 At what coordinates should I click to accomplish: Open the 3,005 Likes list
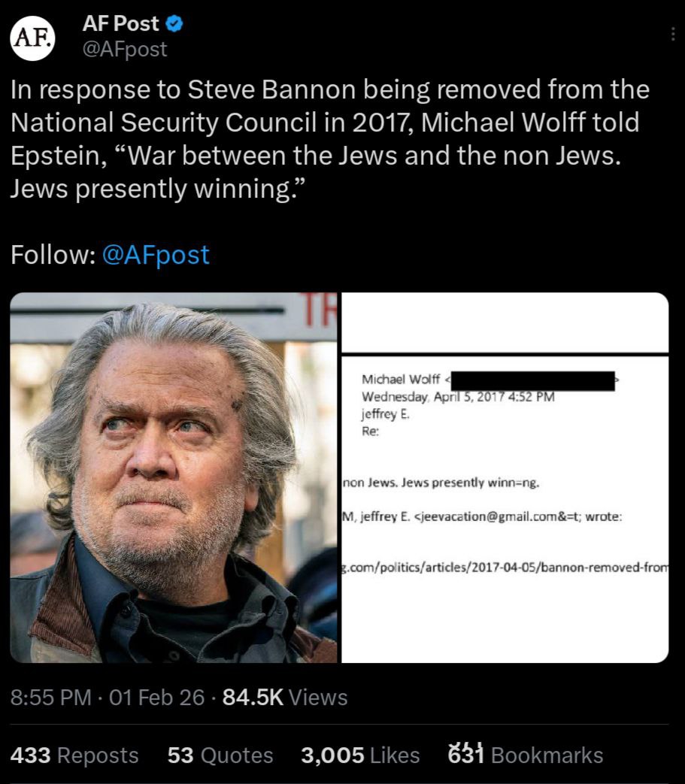coord(359,755)
